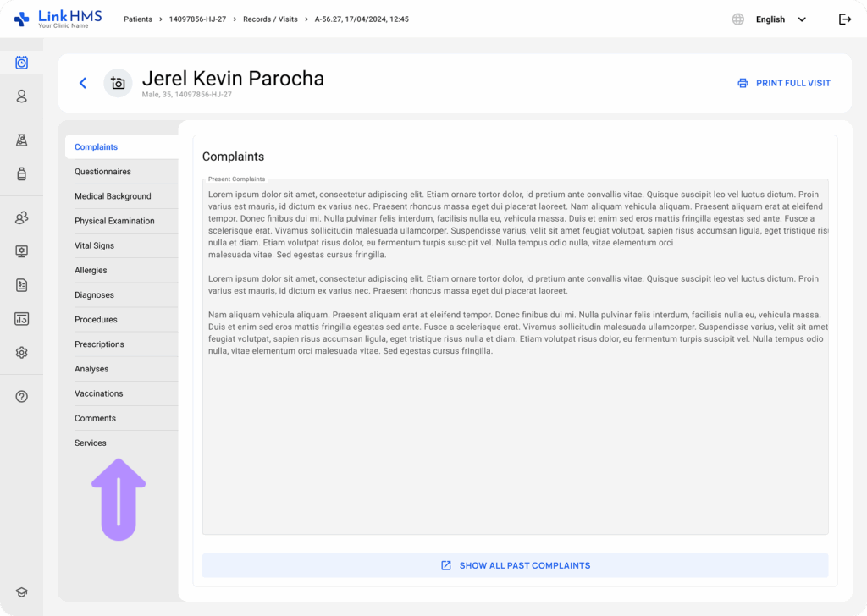Image resolution: width=867 pixels, height=616 pixels.
Task: Click the help question mark icon
Action: (x=22, y=397)
